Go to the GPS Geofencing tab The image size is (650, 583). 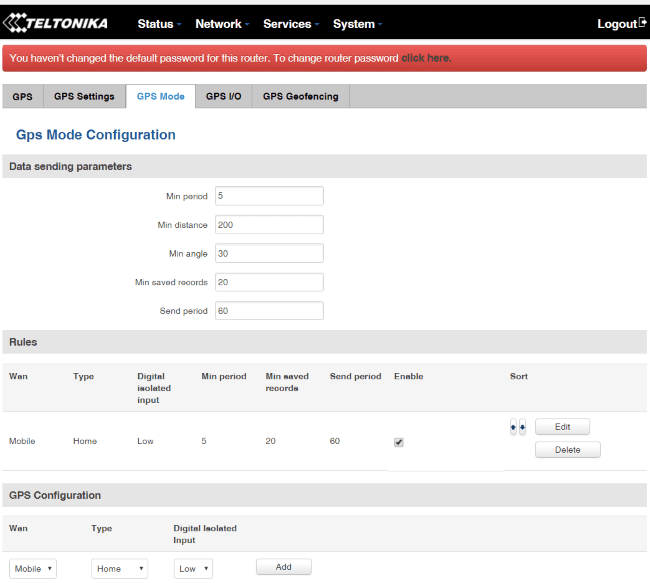pos(300,97)
